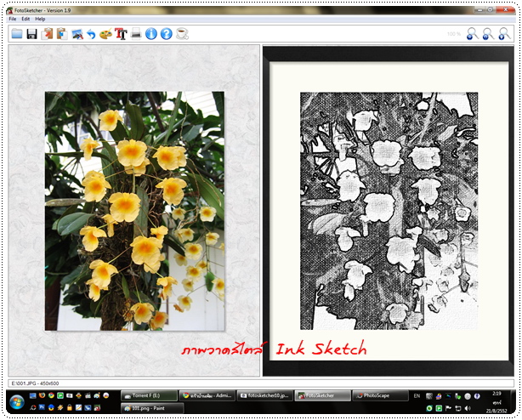Click the original orchid photo in the source panel
This screenshot has width=522, height=420.
coord(134,211)
